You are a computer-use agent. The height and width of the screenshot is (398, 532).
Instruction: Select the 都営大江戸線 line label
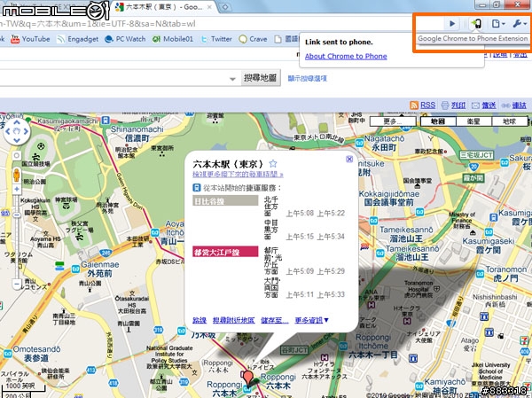pyautogui.click(x=225, y=252)
